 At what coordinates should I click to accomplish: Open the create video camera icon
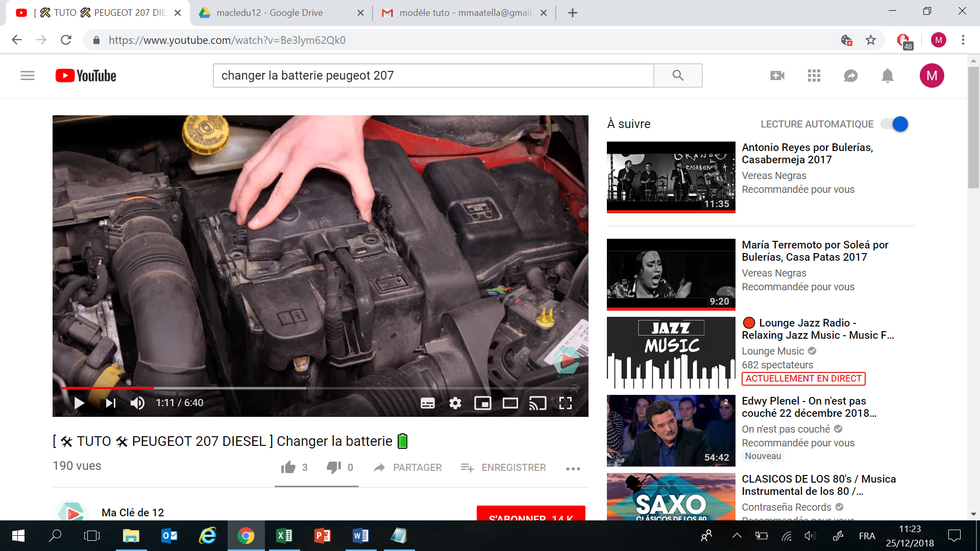tap(777, 76)
